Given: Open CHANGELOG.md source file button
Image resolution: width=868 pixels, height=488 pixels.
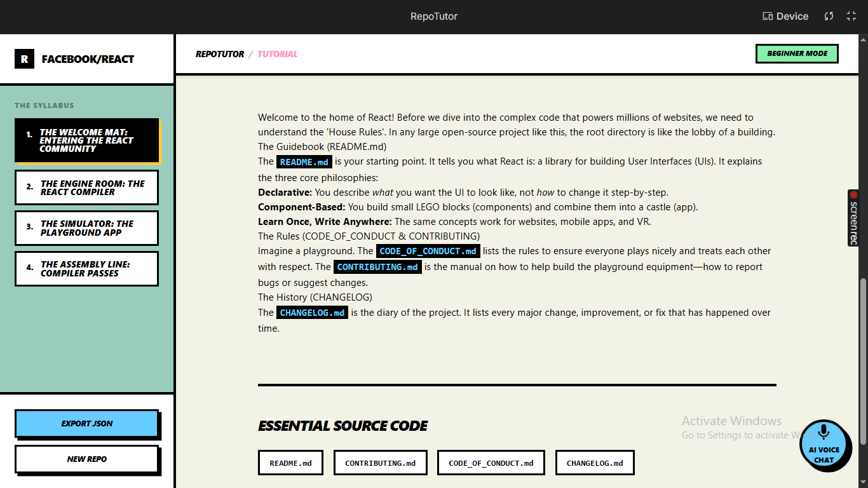Looking at the screenshot, I should 595,463.
